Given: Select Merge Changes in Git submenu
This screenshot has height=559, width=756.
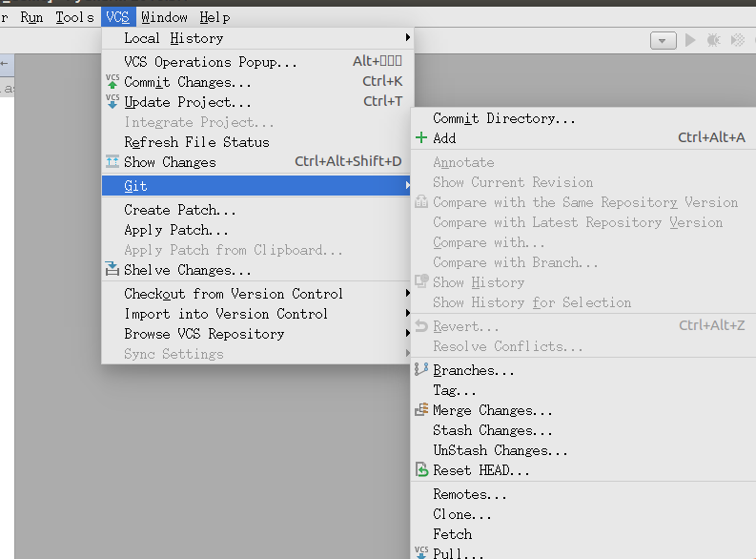Looking at the screenshot, I should (x=583, y=410).
